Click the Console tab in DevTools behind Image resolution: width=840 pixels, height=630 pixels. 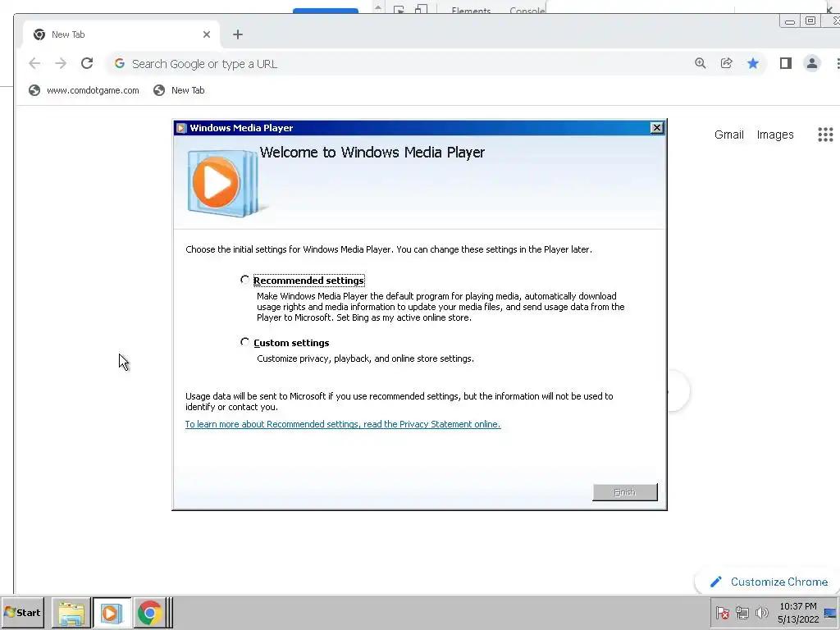[527, 10]
